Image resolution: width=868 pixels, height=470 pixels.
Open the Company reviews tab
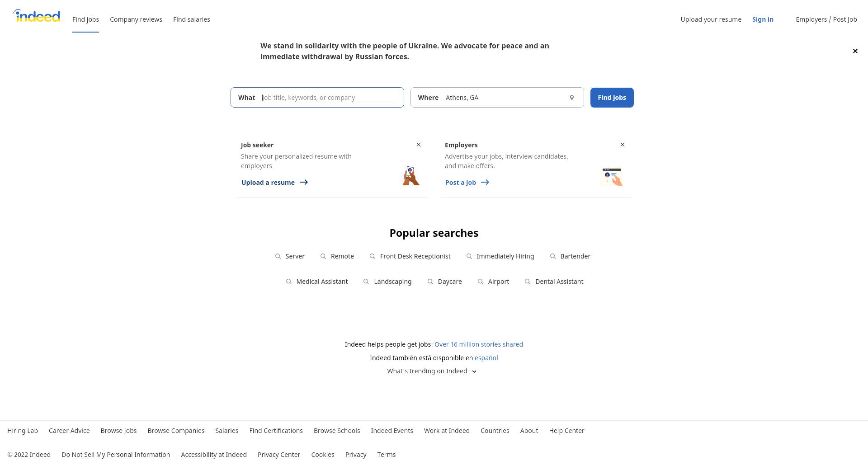[x=136, y=19]
